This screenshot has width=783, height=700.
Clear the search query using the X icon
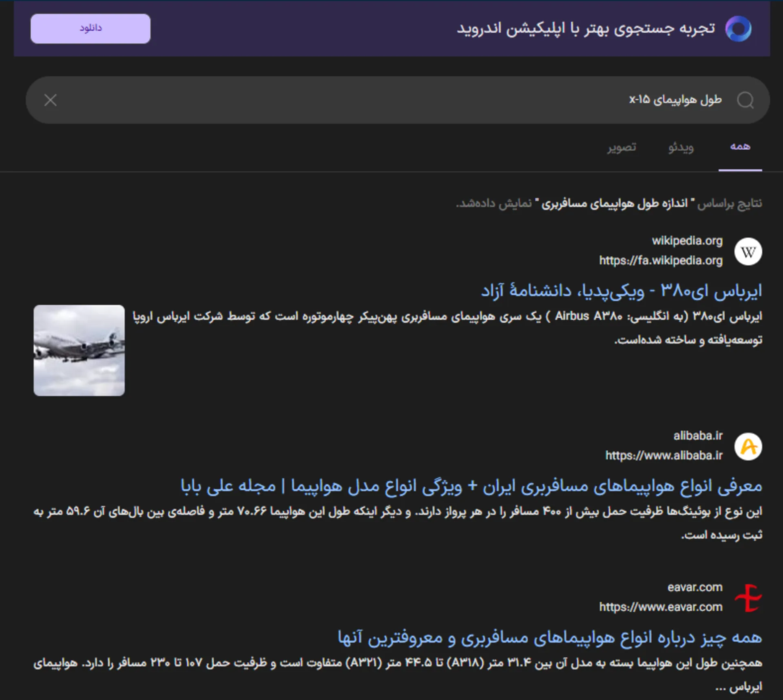click(50, 100)
